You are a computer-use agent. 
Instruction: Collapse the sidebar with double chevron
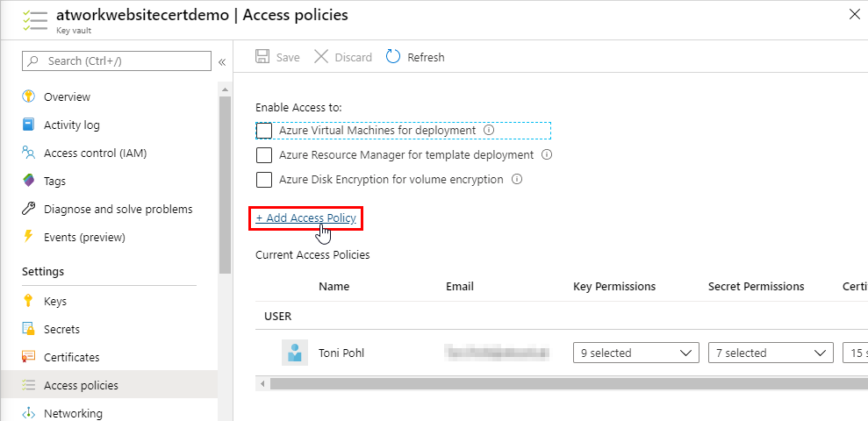tap(222, 61)
